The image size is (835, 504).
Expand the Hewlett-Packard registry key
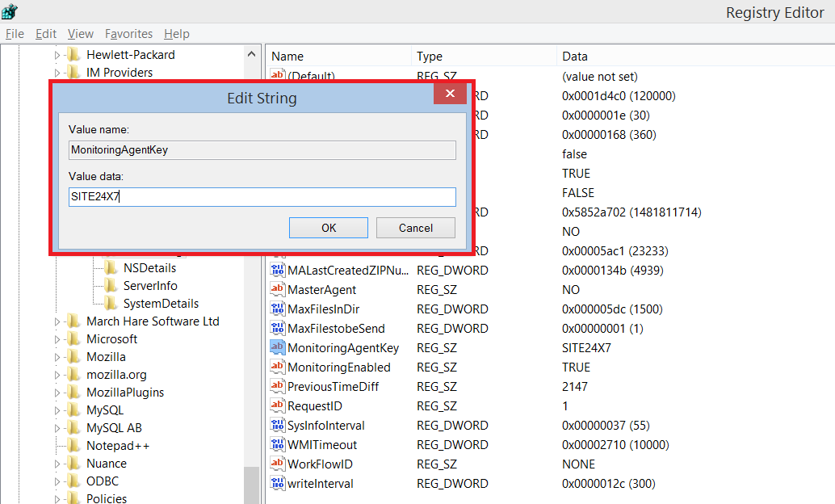57,55
